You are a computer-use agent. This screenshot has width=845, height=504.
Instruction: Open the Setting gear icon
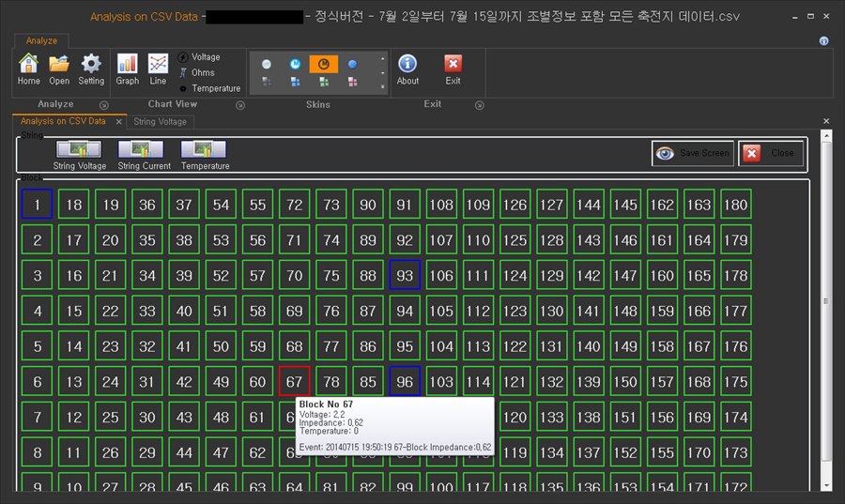tap(91, 69)
